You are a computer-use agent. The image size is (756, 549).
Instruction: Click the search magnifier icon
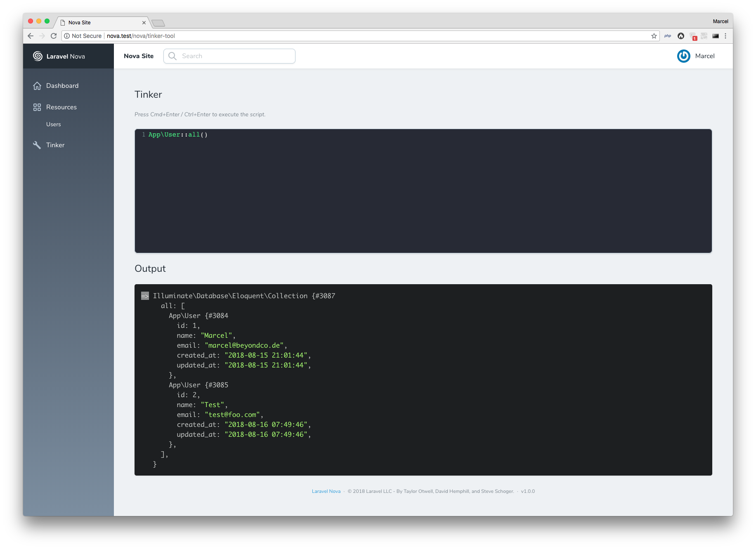172,56
